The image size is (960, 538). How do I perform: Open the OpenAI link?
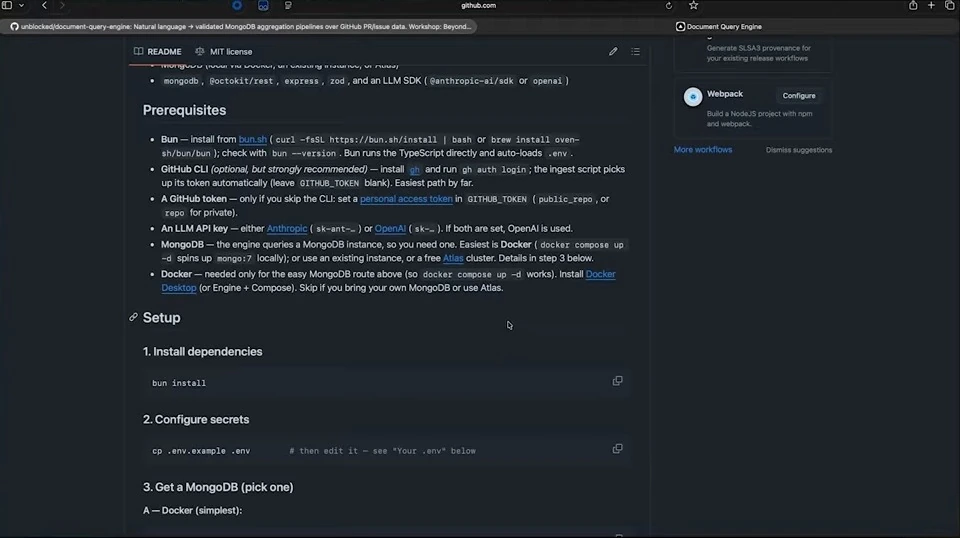coord(390,228)
